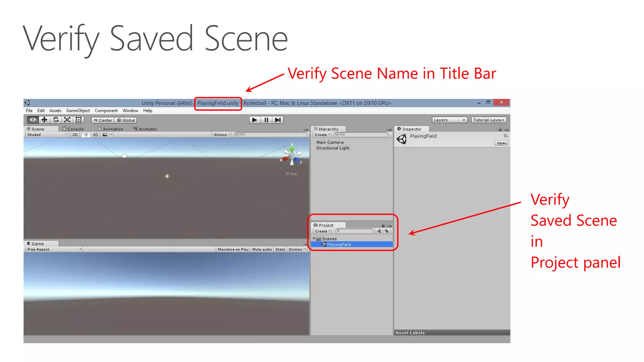This screenshot has height=362, width=644.
Task: Open the Scene view Gizmos dropdown
Action: (222, 134)
